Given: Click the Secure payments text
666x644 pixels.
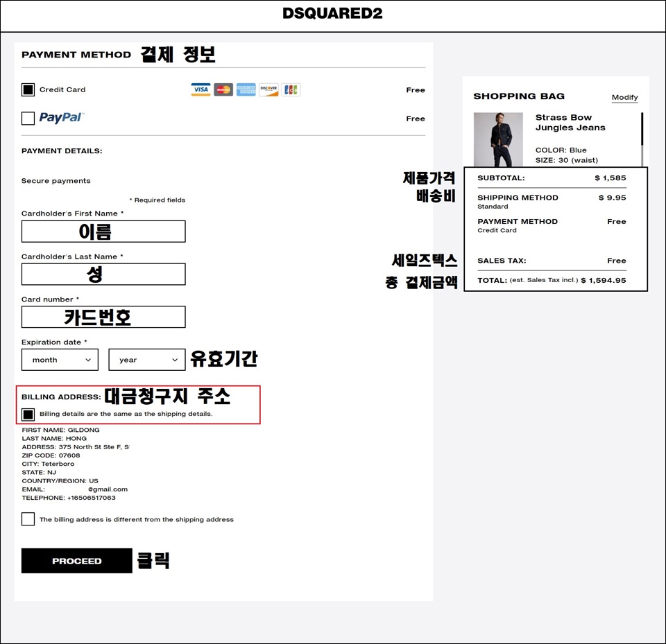Looking at the screenshot, I should click(56, 181).
